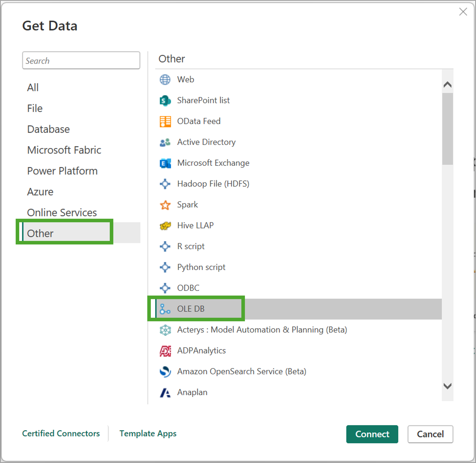
Task: Click the connector list scrollbar thumb
Action: (447, 129)
